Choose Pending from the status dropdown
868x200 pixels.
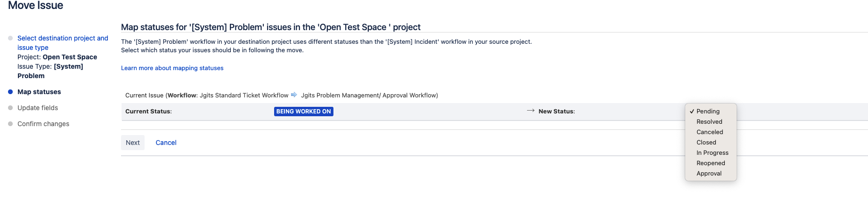click(x=711, y=112)
